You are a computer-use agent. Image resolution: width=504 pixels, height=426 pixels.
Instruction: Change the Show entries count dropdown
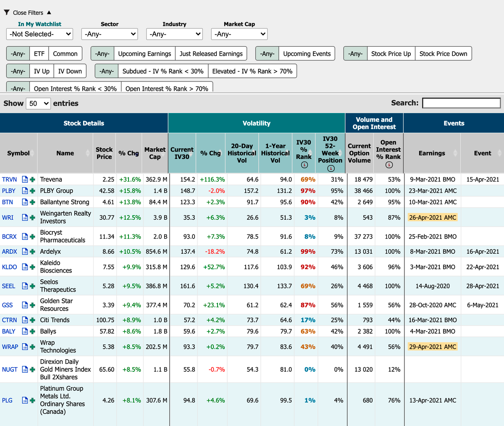tap(38, 103)
